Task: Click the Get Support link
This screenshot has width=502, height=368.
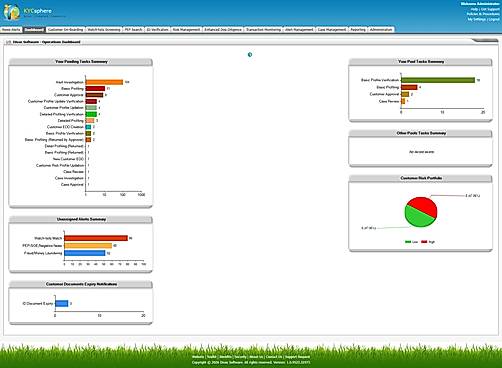Action: 490,9
